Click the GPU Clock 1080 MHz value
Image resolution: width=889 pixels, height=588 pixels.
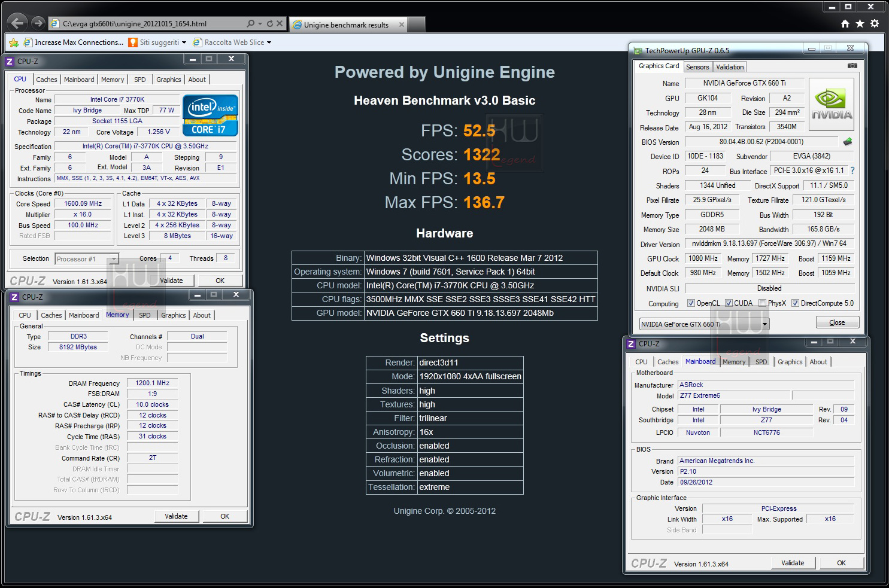703,258
